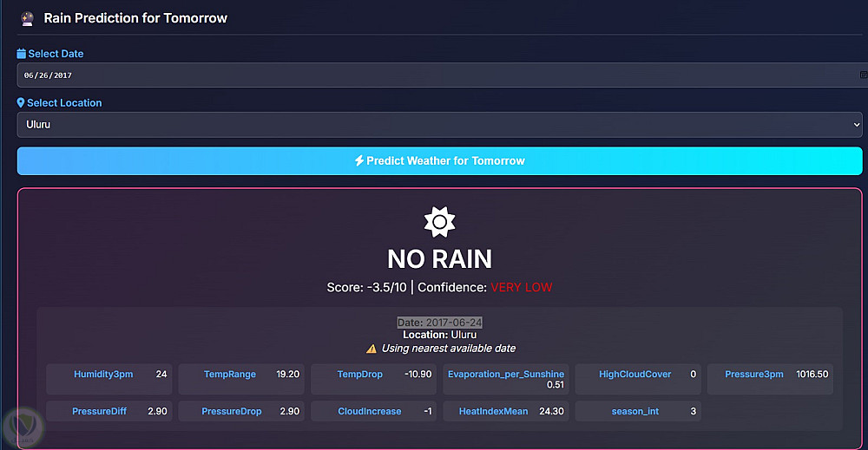Open the date picker calendar icon in date field
This screenshot has width=868, height=450.
click(x=864, y=75)
